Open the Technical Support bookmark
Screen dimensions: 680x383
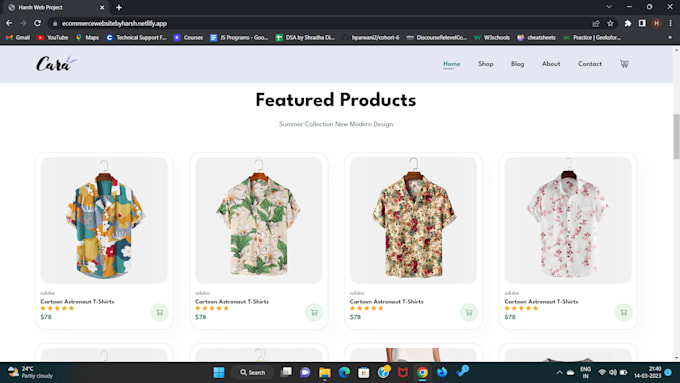(x=137, y=37)
